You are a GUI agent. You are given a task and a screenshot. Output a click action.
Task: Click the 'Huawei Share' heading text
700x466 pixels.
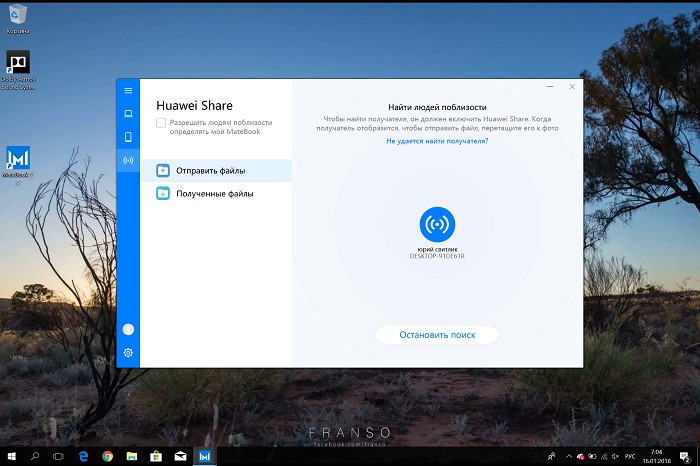pos(194,106)
